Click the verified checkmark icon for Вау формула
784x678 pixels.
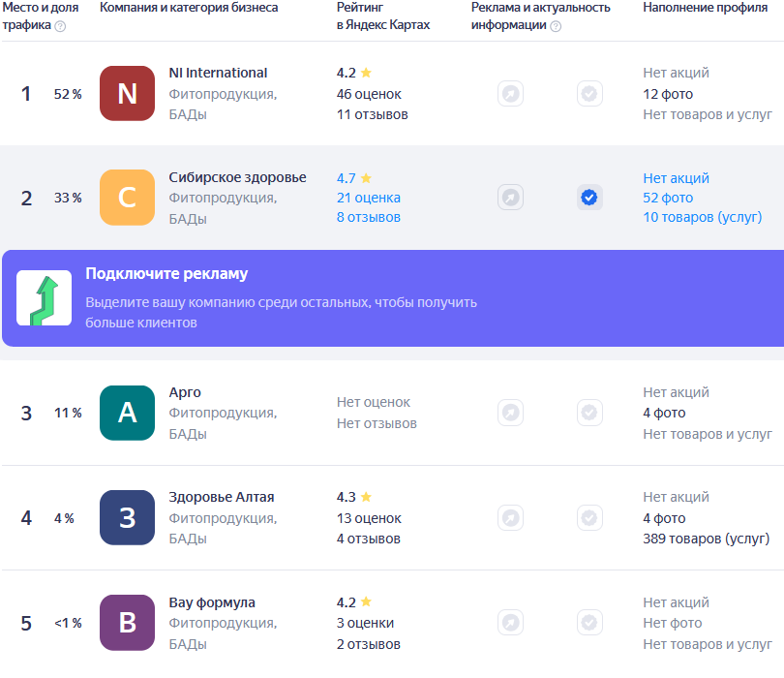point(589,623)
